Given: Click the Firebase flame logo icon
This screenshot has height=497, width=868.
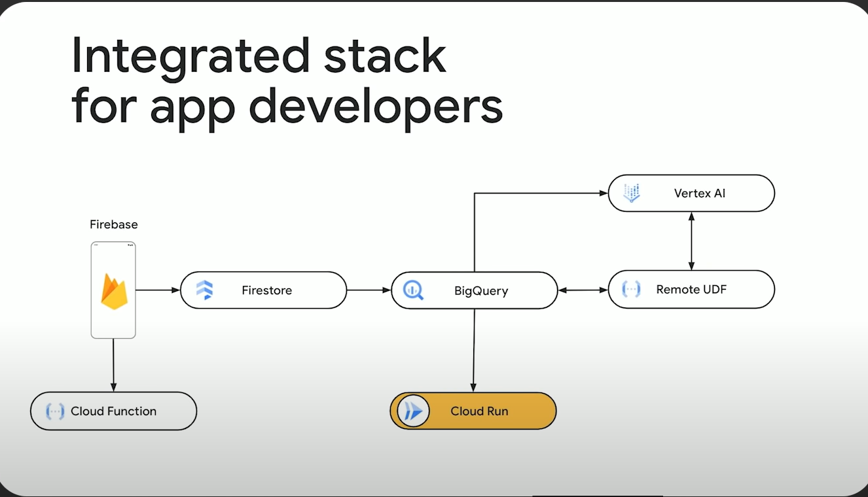Looking at the screenshot, I should [113, 292].
